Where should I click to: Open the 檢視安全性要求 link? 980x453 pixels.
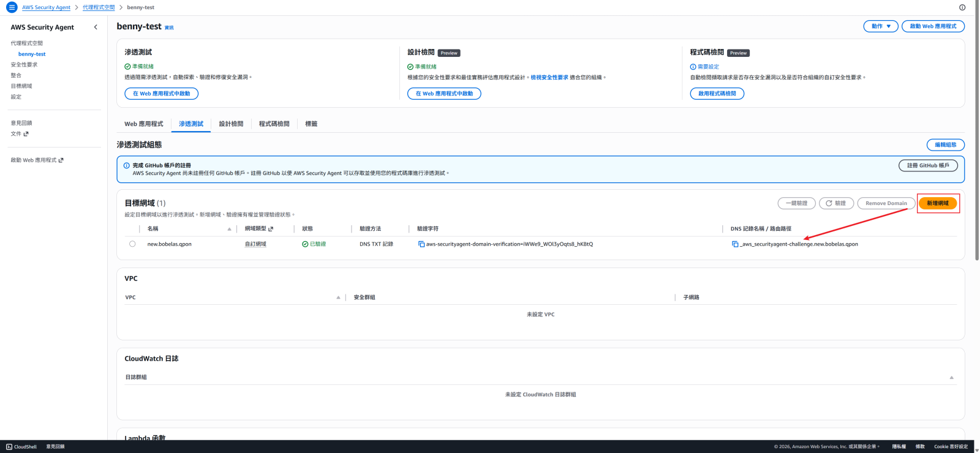(549, 78)
